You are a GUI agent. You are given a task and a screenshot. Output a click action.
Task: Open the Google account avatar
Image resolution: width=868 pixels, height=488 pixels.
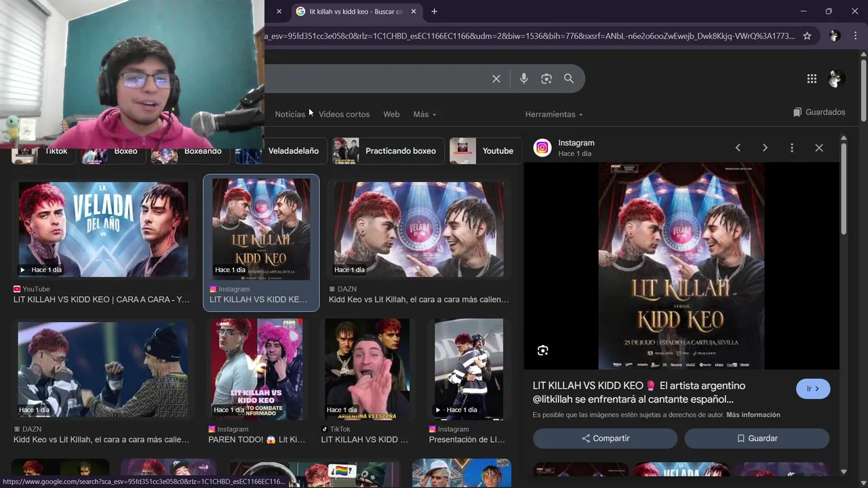836,79
